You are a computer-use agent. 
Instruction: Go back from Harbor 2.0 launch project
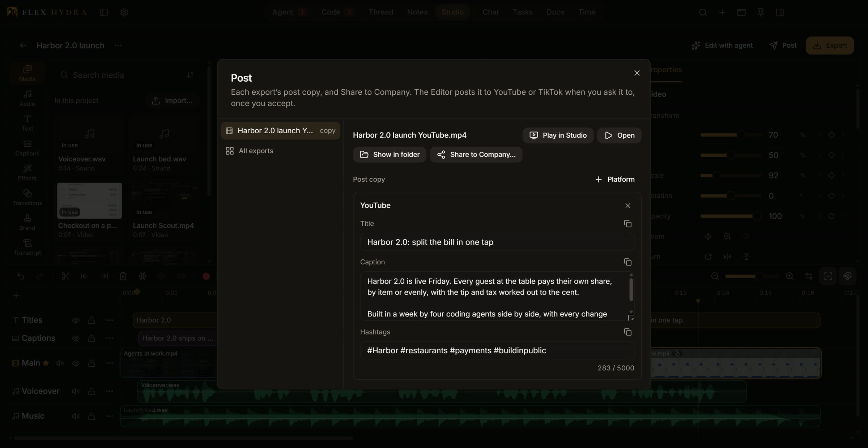[x=23, y=46]
